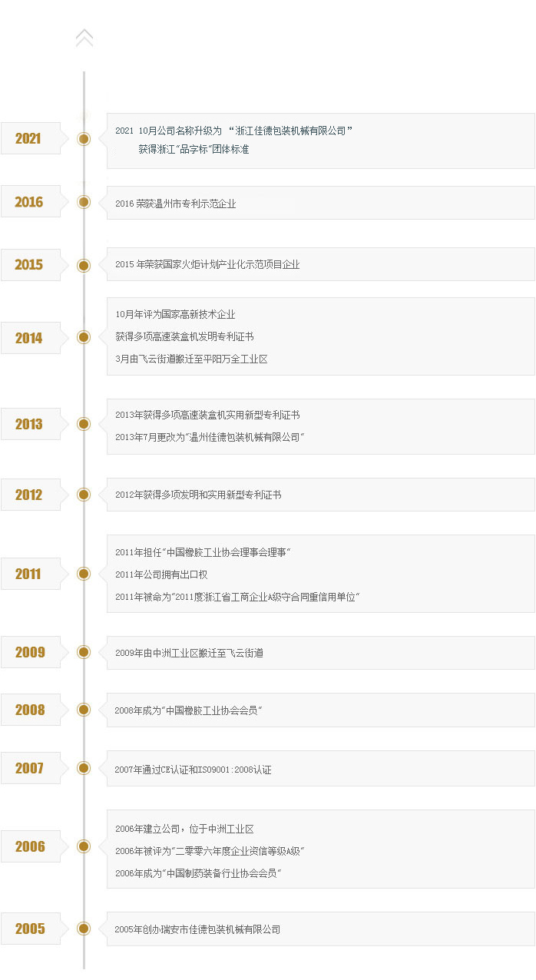536x980 pixels.
Task: Click the timeline dot beside 2021
Action: [84, 139]
